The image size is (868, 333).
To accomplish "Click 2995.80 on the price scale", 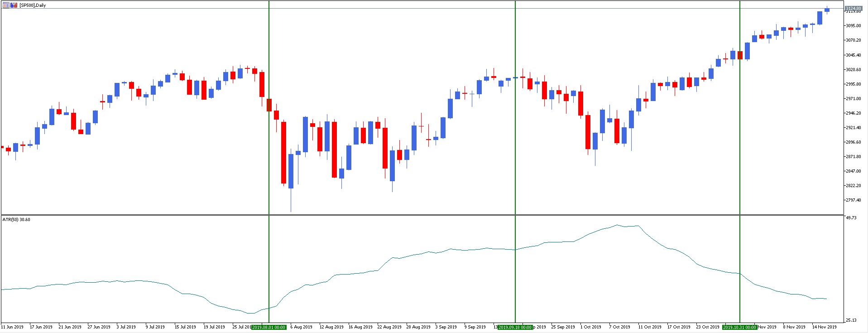I will 854,84.
